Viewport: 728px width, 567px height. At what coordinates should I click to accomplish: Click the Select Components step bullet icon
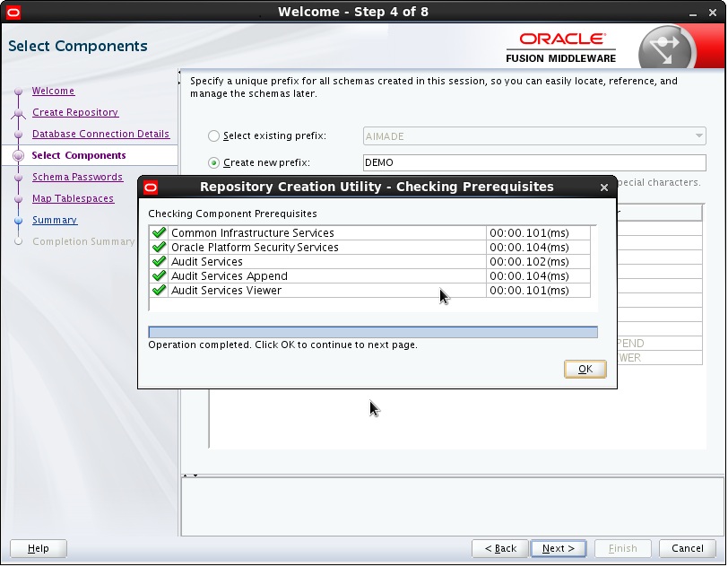click(x=19, y=156)
